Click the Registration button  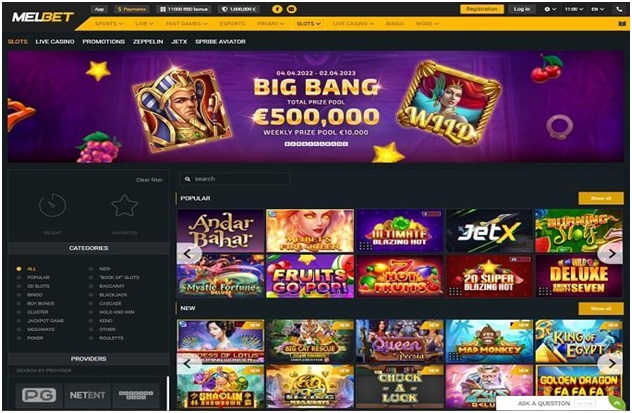point(482,9)
